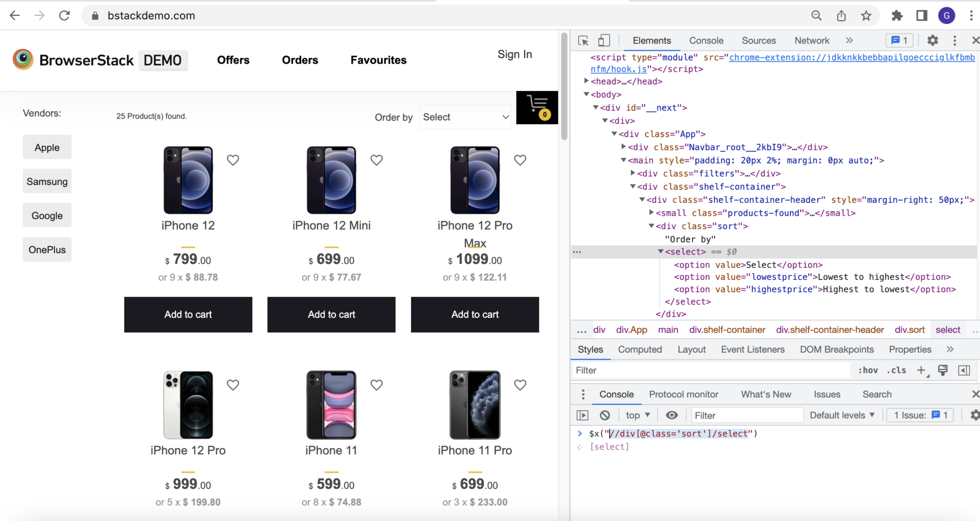
Task: Favourite the iPhone 12 heart icon
Action: (233, 160)
